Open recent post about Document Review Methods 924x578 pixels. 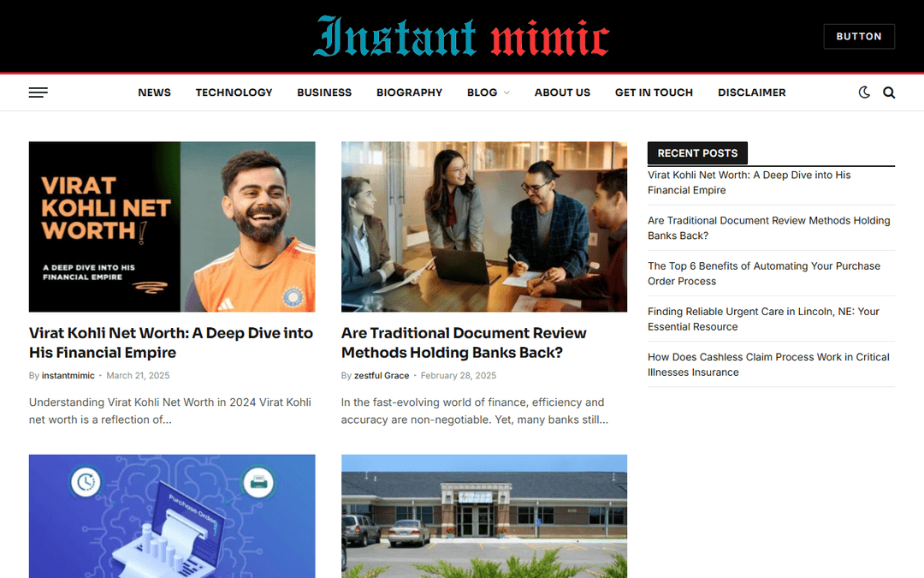pos(768,229)
